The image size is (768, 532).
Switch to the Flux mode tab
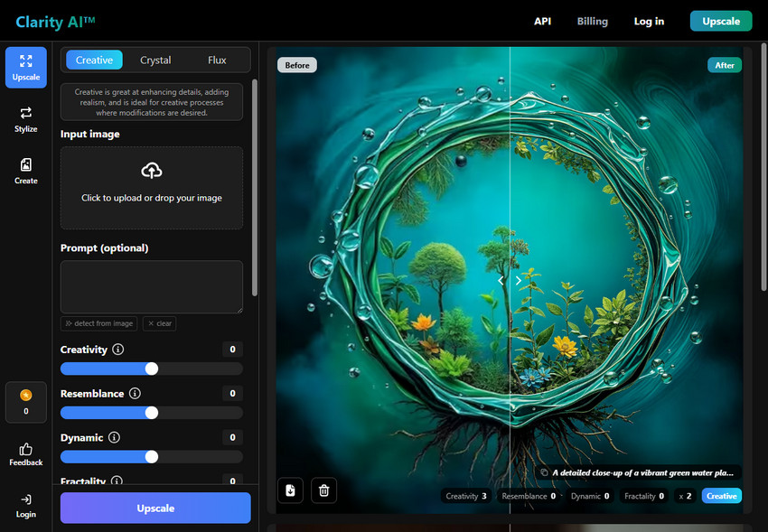(217, 60)
